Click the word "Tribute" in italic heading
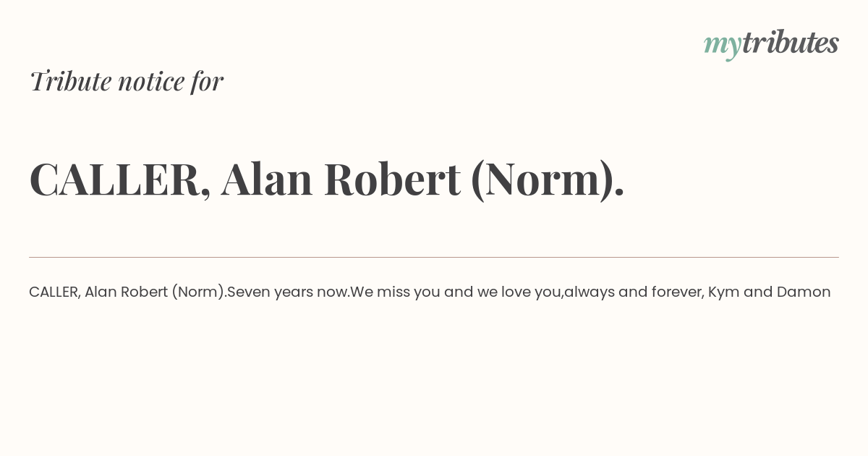Image resolution: width=868 pixels, height=456 pixels. [x=71, y=81]
